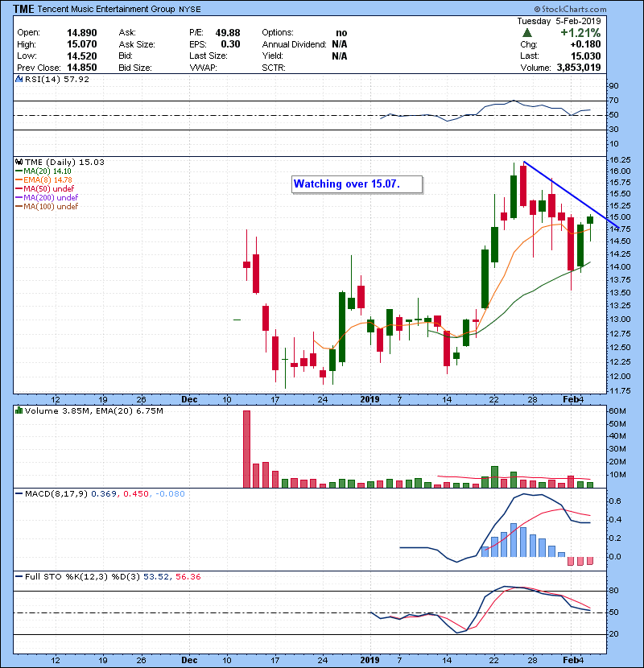Click the RSI indicator icon beside RSI(14)
The image size is (644, 668).
click(19, 79)
